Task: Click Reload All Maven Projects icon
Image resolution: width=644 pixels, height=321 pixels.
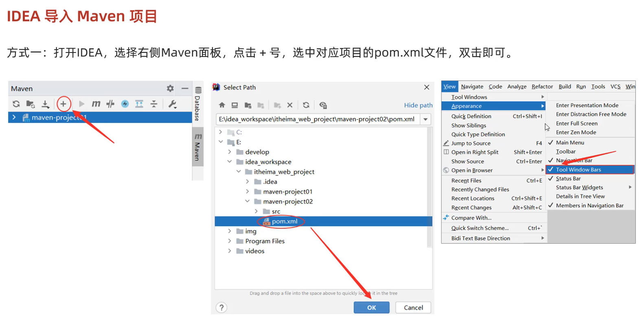Action: 16,104
